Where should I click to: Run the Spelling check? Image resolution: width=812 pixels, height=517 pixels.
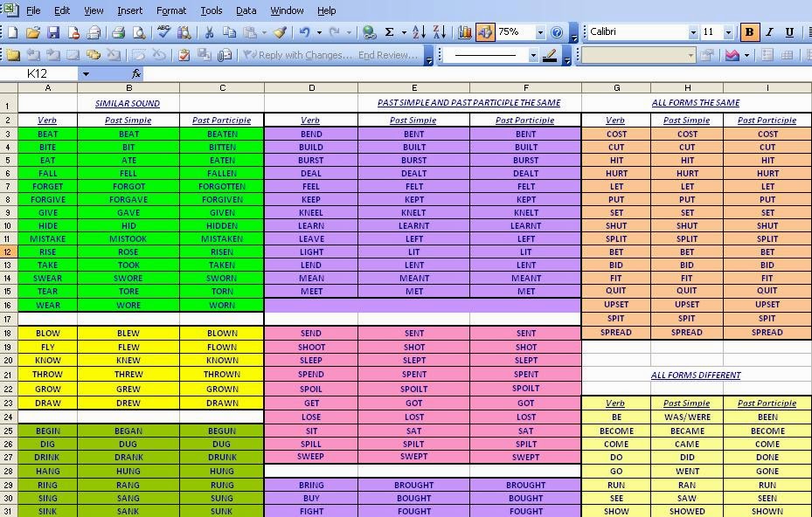(163, 32)
